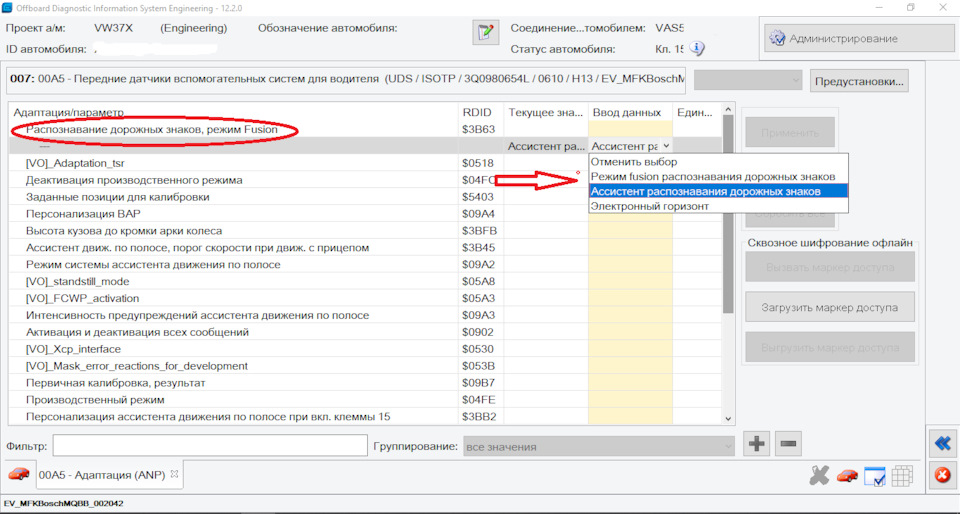Select row 'Режим системы ассистента движения по полосе'
The height and width of the screenshot is (514, 960).
pyautogui.click(x=365, y=265)
